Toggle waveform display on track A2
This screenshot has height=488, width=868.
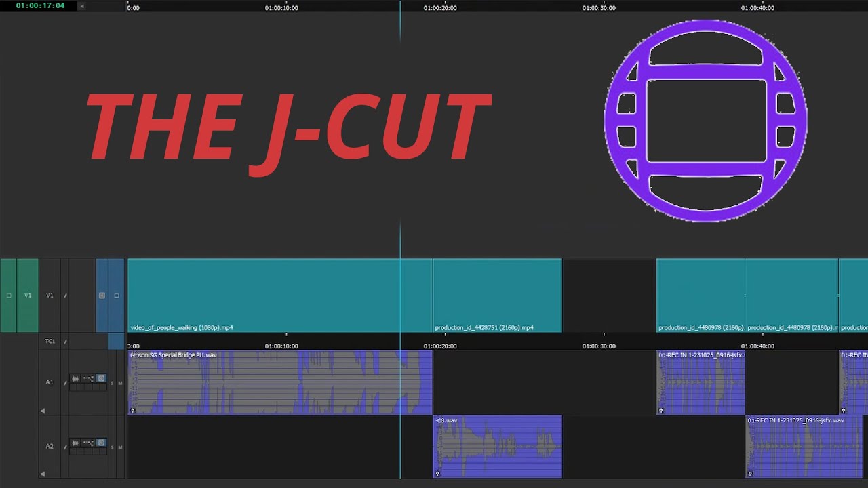point(75,443)
